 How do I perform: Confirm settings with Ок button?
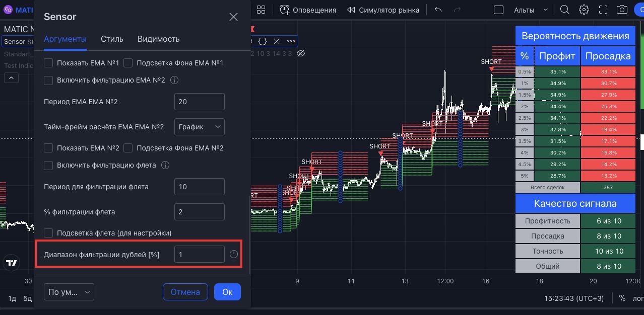pyautogui.click(x=227, y=292)
